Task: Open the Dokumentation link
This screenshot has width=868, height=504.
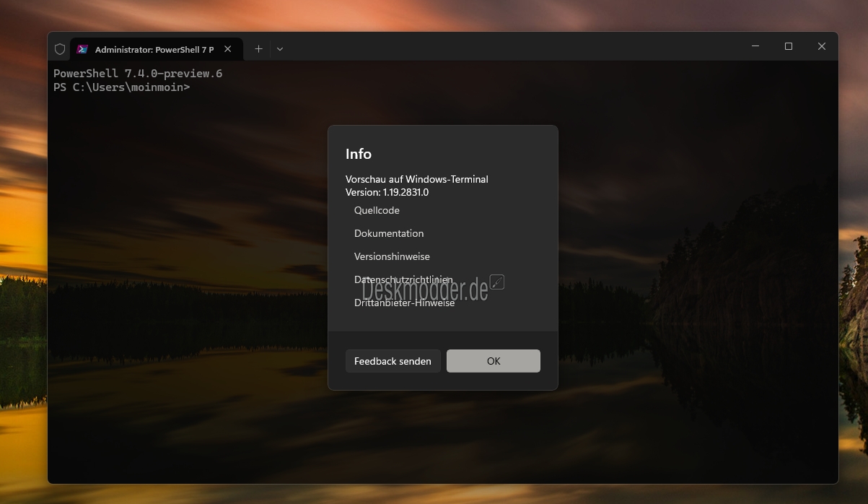Action: click(x=389, y=233)
